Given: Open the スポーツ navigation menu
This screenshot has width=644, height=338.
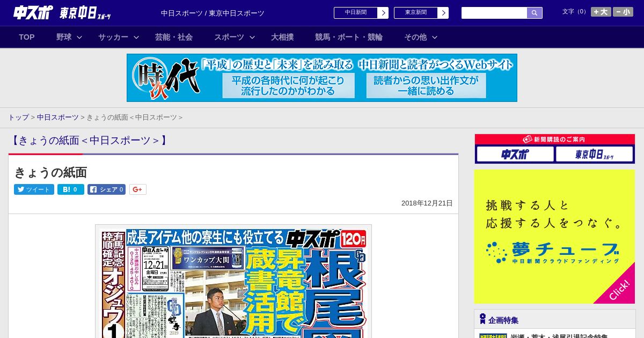Looking at the screenshot, I should (229, 37).
